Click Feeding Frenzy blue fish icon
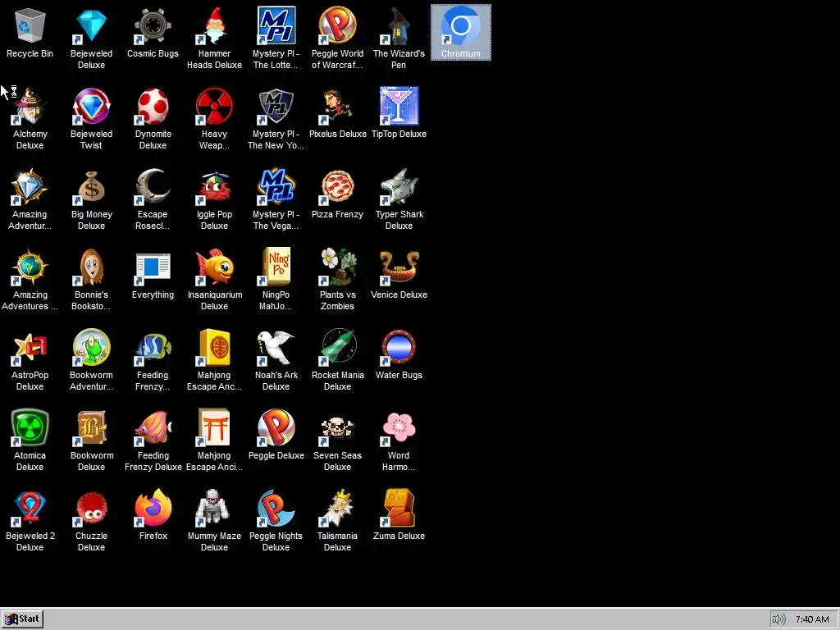840x630 pixels. coord(153,347)
